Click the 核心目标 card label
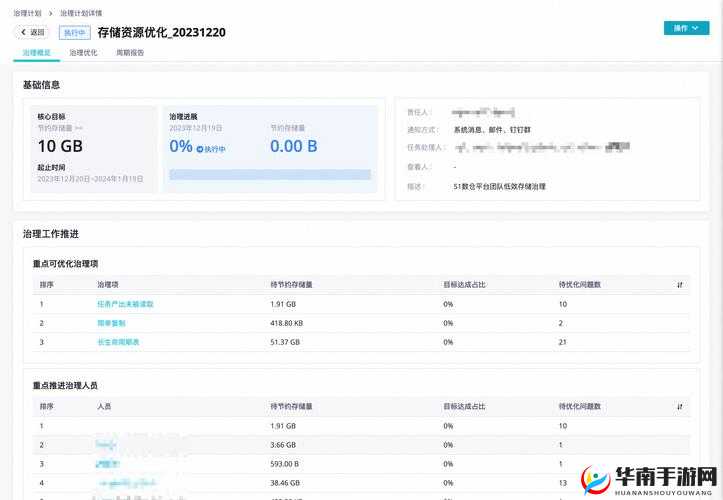The width and height of the screenshot is (723, 500). tap(51, 117)
